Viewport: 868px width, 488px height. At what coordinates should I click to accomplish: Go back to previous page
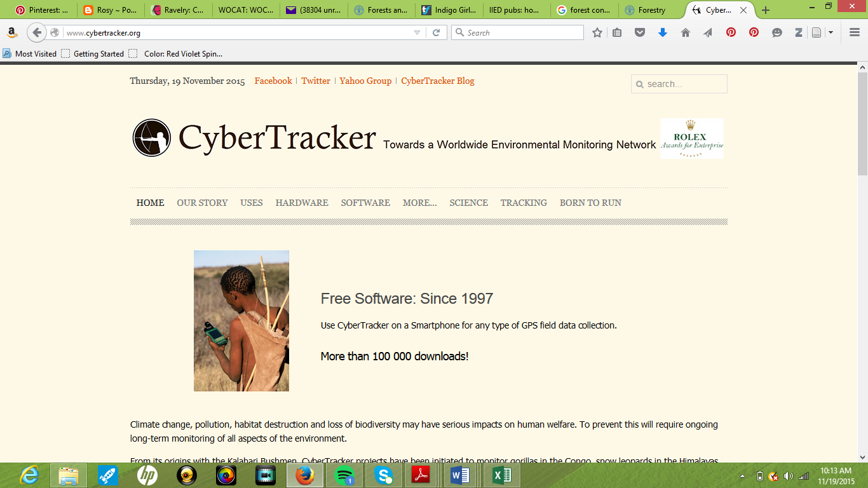click(x=37, y=32)
